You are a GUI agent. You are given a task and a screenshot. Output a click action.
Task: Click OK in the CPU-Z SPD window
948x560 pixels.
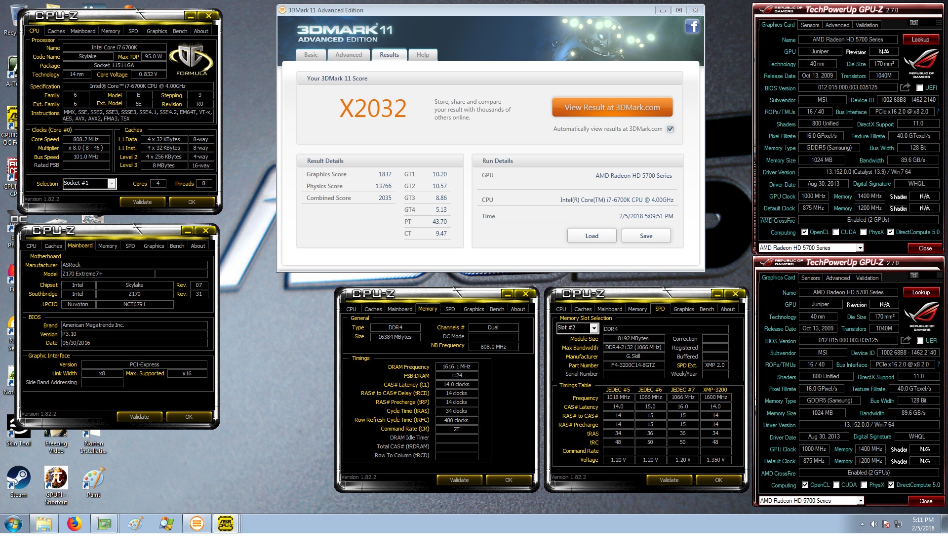(718, 480)
